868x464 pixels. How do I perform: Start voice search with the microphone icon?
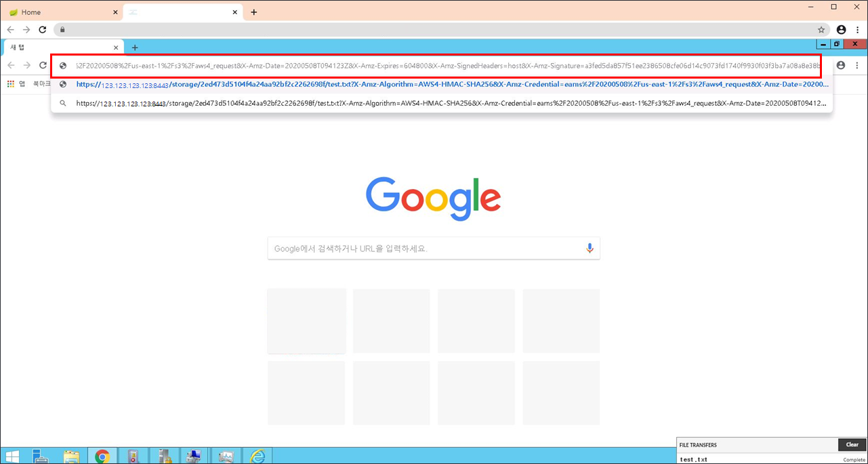coord(590,249)
